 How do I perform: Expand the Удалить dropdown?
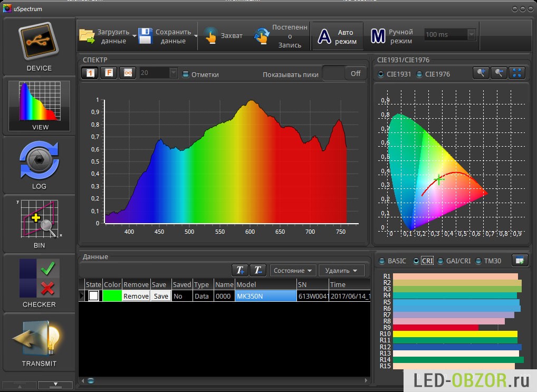(x=341, y=271)
